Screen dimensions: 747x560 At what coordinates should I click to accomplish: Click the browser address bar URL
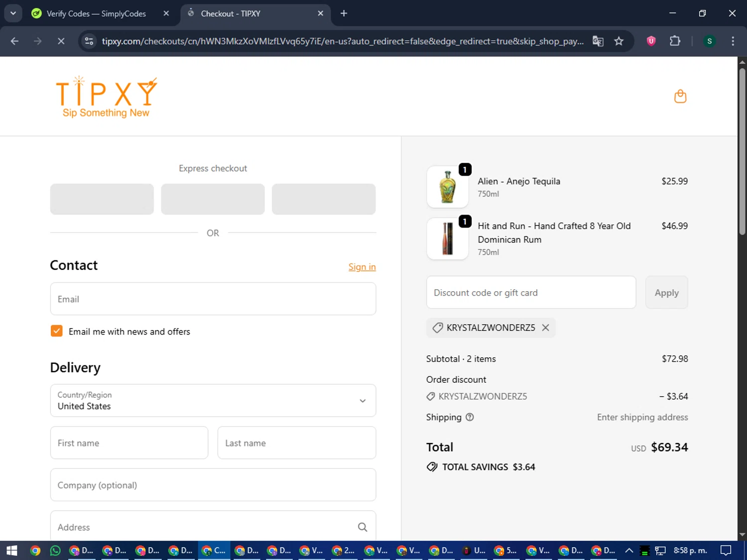(x=343, y=41)
